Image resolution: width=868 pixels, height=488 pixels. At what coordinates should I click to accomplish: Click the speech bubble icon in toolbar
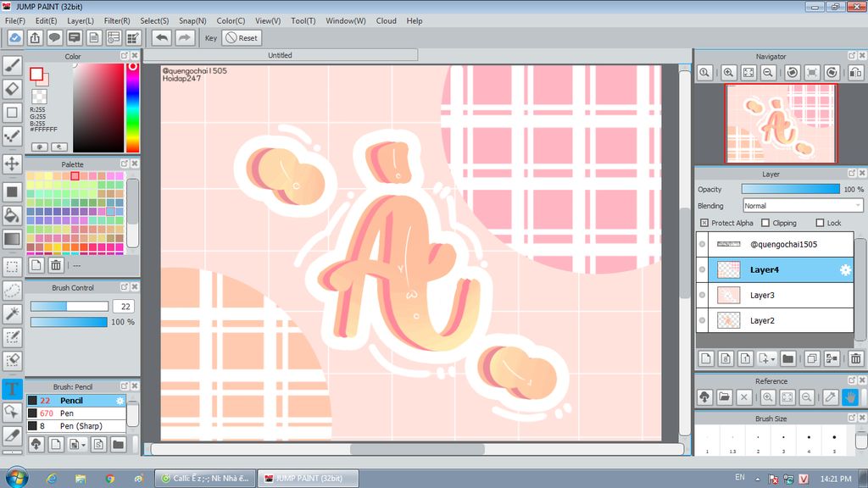(x=54, y=37)
